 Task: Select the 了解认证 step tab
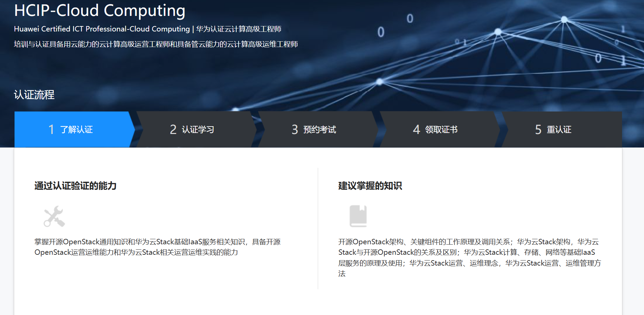(x=75, y=129)
